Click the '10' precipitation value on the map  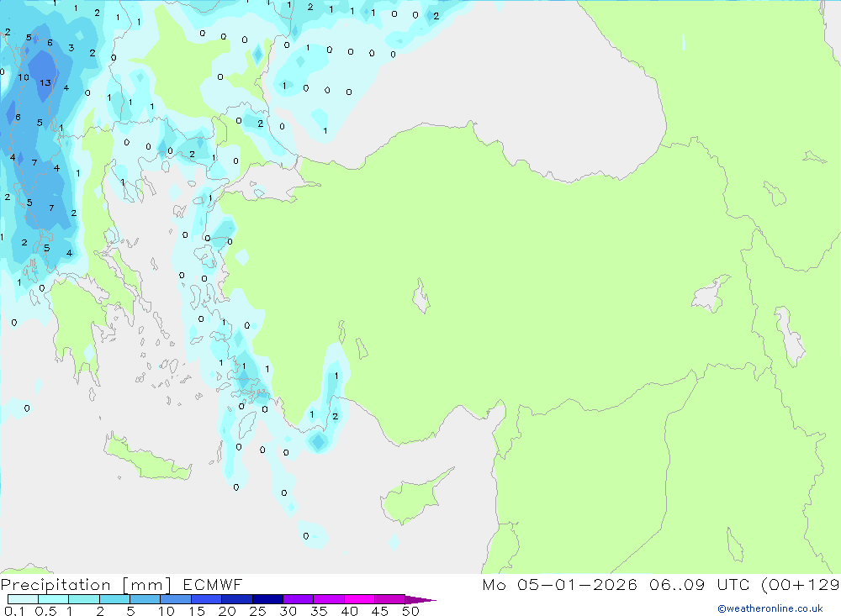click(23, 77)
